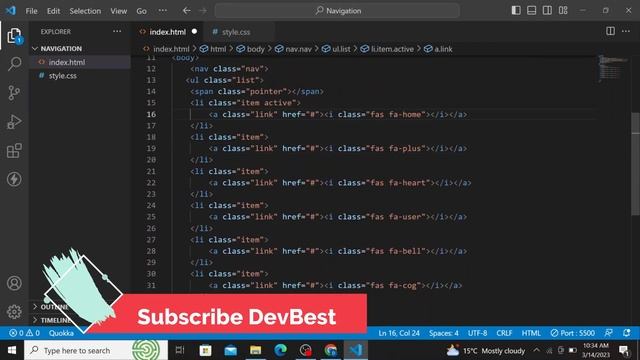The width and height of the screenshot is (640, 360).
Task: Click Port : 5500 Live Server status
Action: pos(572,333)
